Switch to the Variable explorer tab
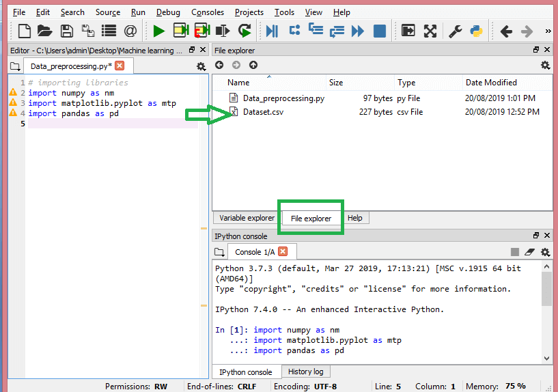Image resolution: width=558 pixels, height=392 pixels. click(x=247, y=218)
